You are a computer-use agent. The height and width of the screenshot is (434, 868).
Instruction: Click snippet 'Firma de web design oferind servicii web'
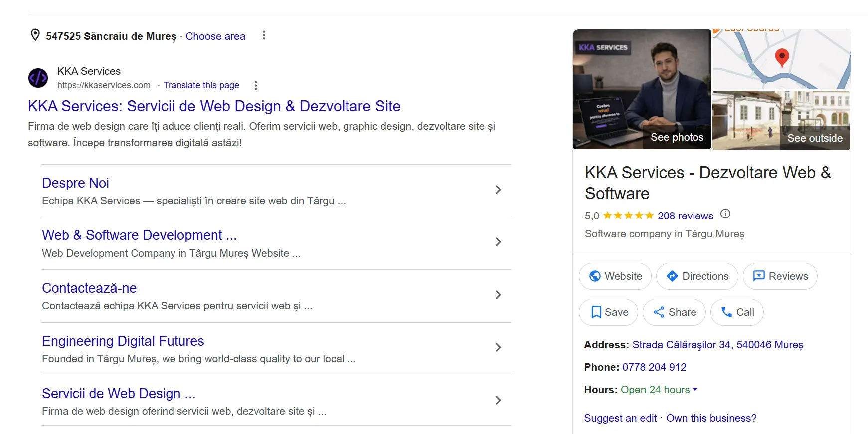click(x=184, y=411)
